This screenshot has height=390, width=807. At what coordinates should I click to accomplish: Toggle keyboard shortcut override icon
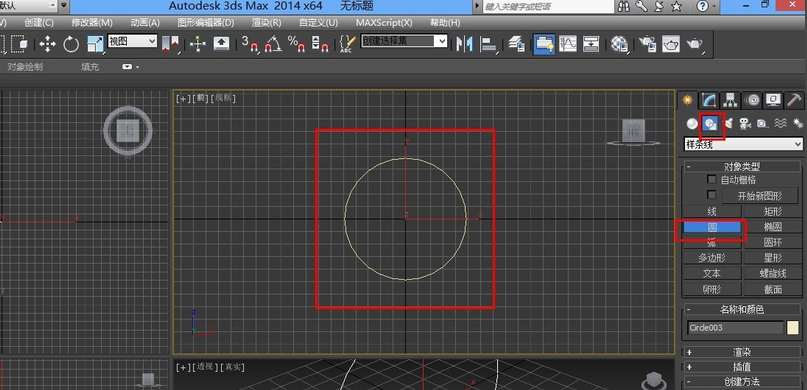[221, 44]
